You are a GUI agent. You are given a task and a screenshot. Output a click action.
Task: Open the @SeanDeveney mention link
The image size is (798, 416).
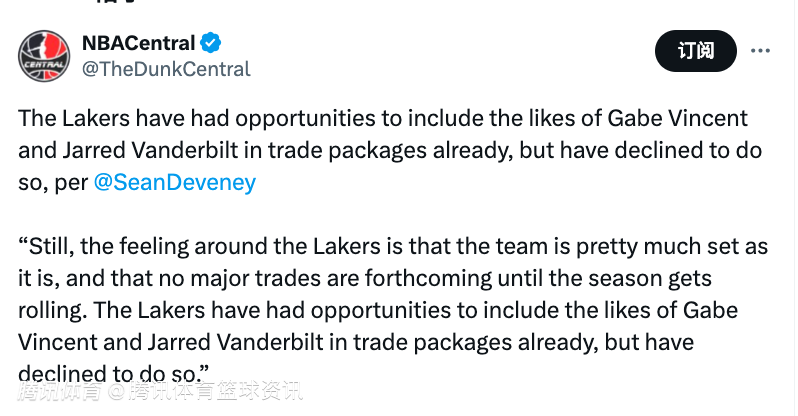[x=174, y=183]
